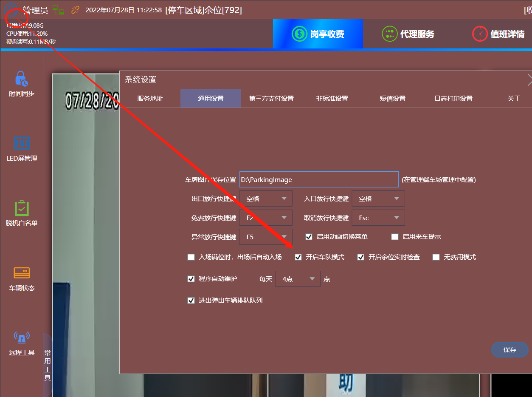The width and height of the screenshot is (532, 397).
Task: Click the date time 2022年07月28日 text
Action: [x=124, y=10]
